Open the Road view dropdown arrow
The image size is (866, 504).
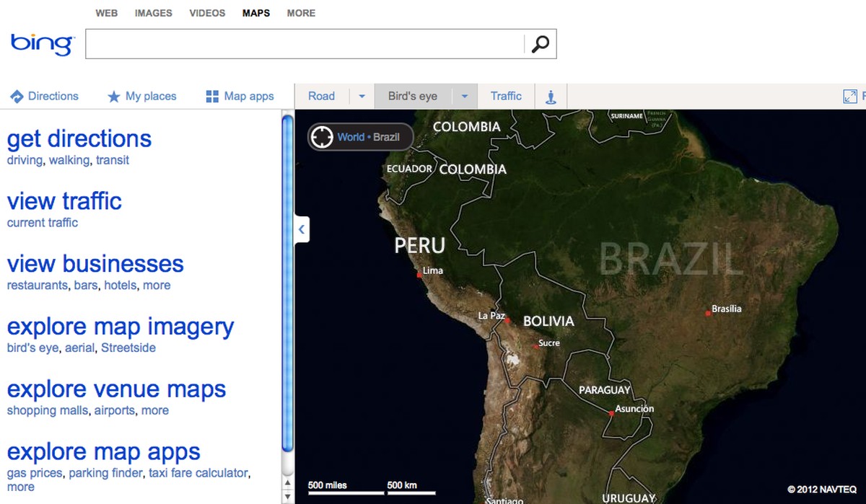click(362, 96)
